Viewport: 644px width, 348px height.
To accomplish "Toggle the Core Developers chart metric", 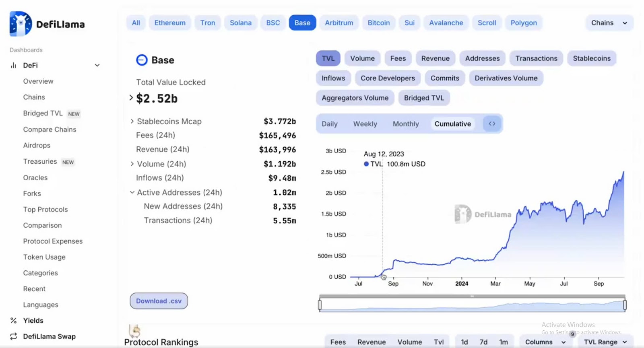I will (388, 78).
